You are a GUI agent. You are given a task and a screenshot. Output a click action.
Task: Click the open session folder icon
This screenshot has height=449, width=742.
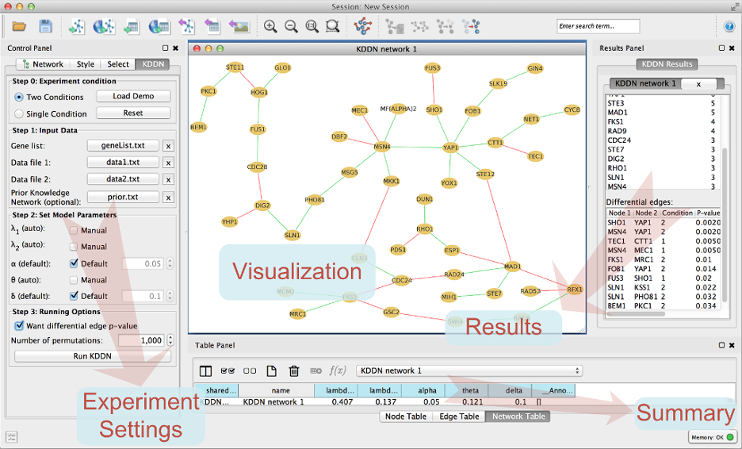18,25
